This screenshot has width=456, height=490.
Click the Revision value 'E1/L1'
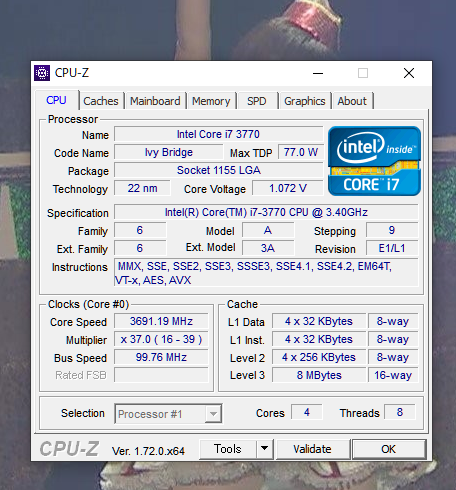[392, 248]
